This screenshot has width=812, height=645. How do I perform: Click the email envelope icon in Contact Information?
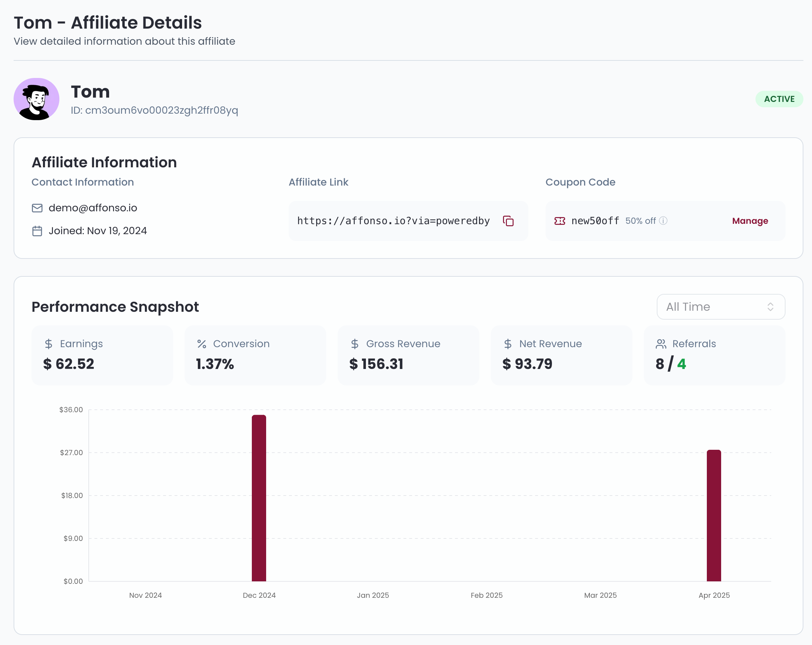pyautogui.click(x=37, y=207)
